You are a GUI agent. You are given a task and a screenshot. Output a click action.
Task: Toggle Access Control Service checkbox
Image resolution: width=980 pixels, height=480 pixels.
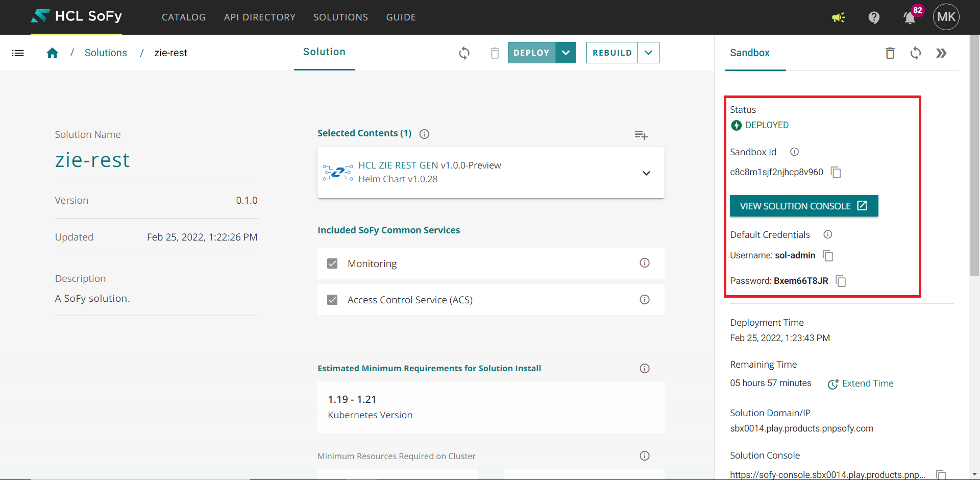[332, 300]
